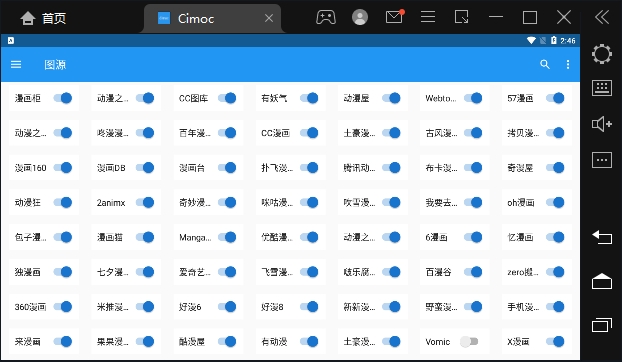Tap the search magnifier icon
Viewport: 622px width, 362px height.
(x=545, y=65)
